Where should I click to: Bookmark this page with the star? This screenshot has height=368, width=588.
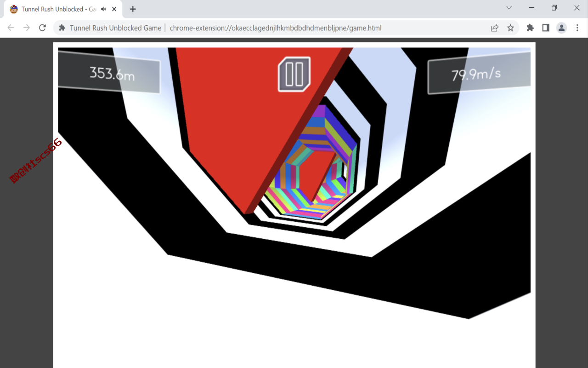[x=510, y=28]
